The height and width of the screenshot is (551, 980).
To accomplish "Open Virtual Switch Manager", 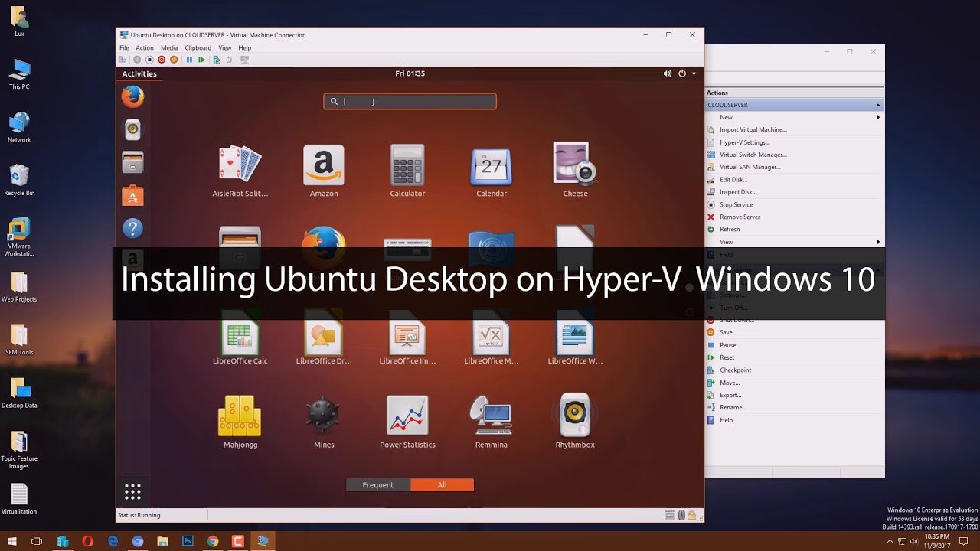I will (x=753, y=155).
